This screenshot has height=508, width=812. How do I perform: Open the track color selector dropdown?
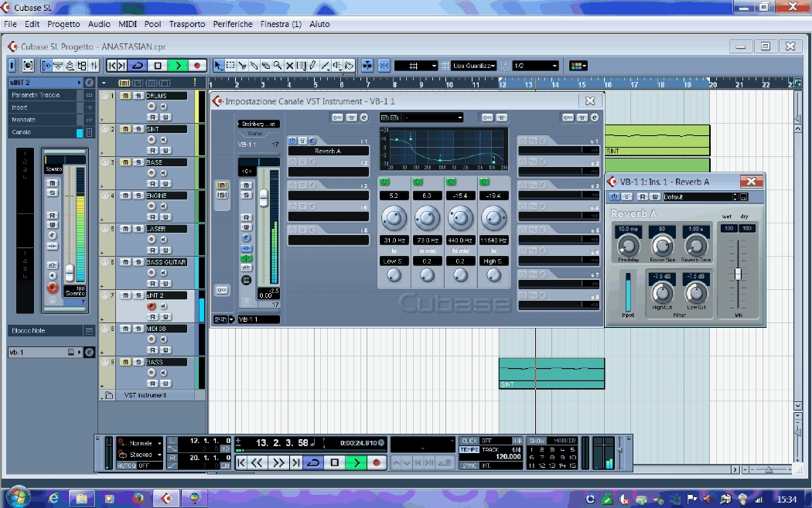point(578,66)
